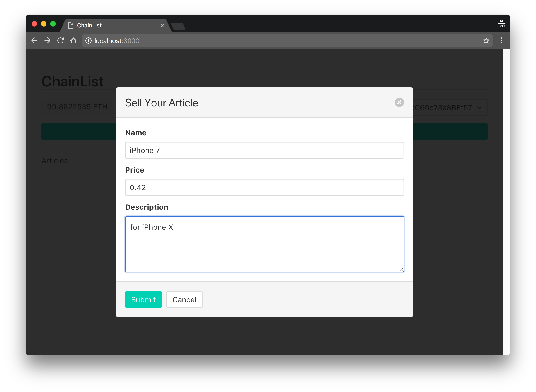Viewport: 536px width, 392px height.
Task: Open the Chrome three-dot menu
Action: [x=501, y=41]
